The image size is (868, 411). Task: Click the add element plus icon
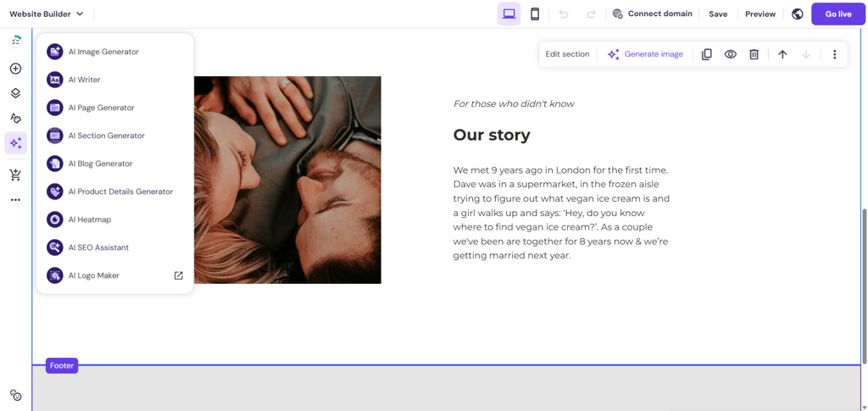point(15,69)
